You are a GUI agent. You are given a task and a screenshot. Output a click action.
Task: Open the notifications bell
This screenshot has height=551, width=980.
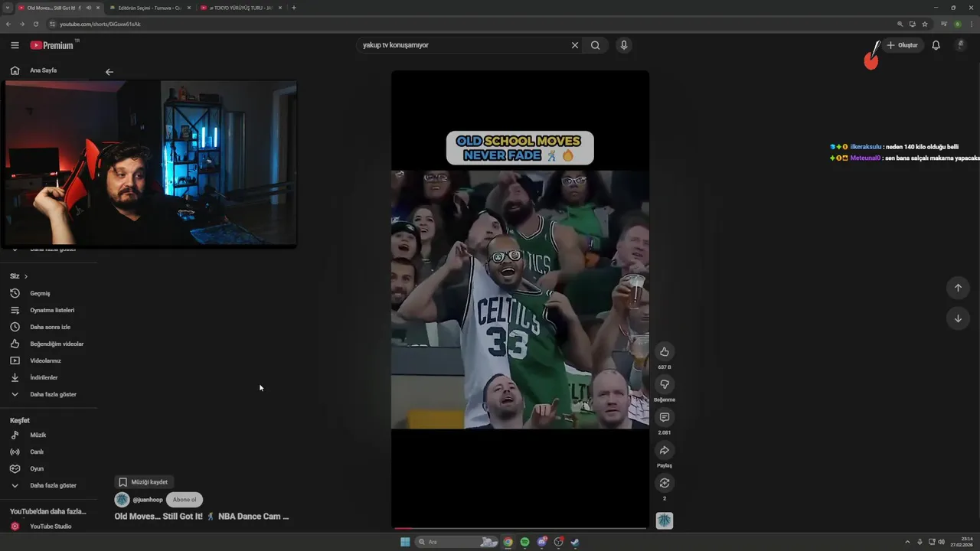(x=936, y=45)
